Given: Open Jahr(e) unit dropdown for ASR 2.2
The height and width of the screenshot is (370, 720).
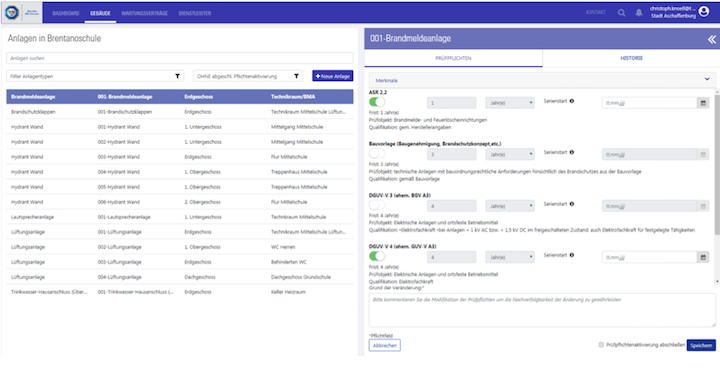Looking at the screenshot, I should pyautogui.click(x=510, y=103).
